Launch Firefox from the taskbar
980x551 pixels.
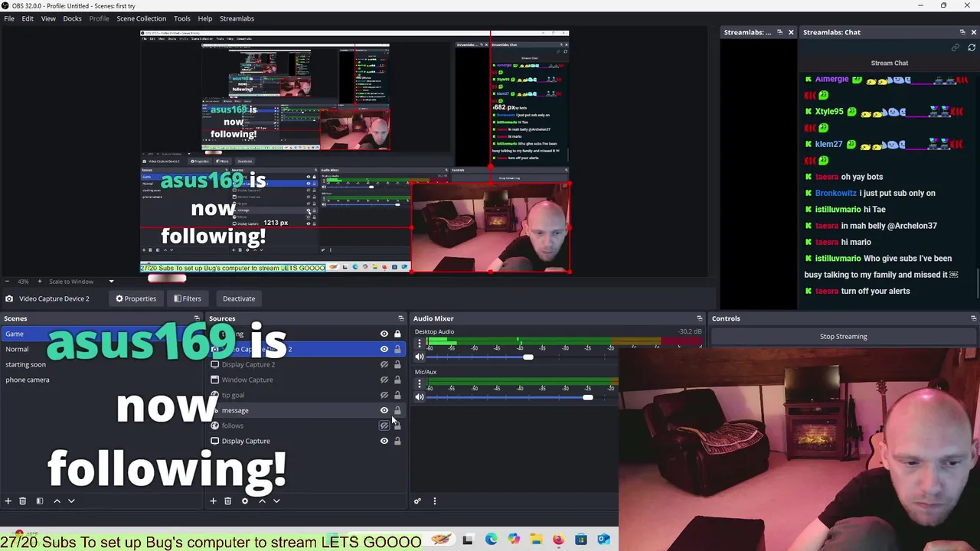pos(558,540)
